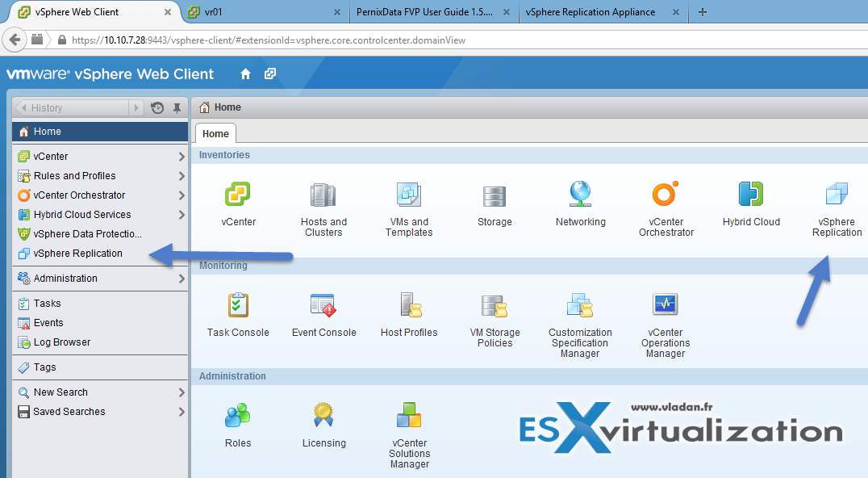Open vCenter Solutions Manager icon
The height and width of the screenshot is (478, 868).
(409, 415)
